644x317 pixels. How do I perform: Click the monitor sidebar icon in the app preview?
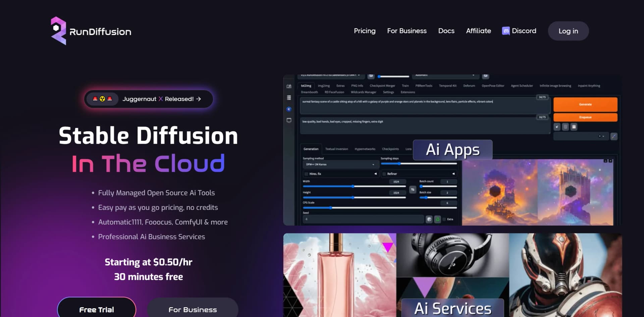[289, 120]
